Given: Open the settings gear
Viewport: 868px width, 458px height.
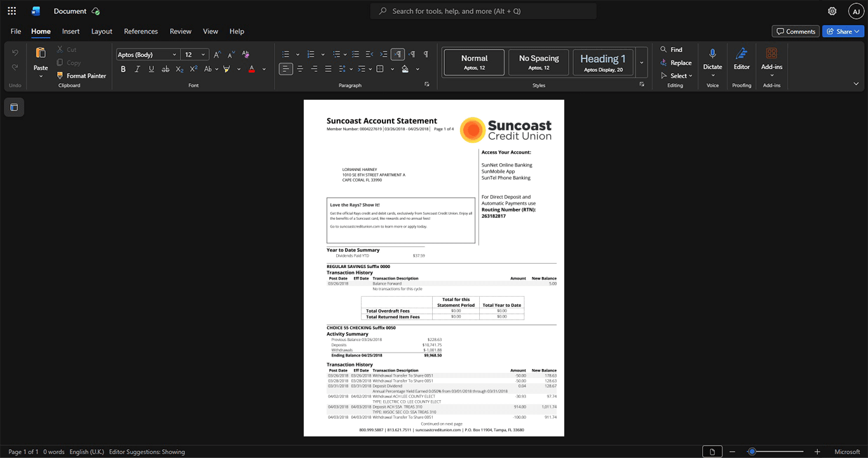Looking at the screenshot, I should click(832, 11).
